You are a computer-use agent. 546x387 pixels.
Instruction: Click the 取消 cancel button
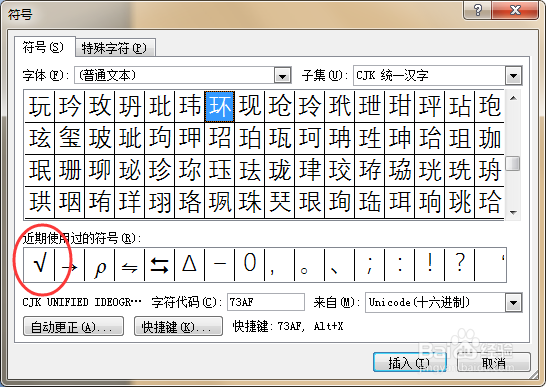click(x=494, y=363)
